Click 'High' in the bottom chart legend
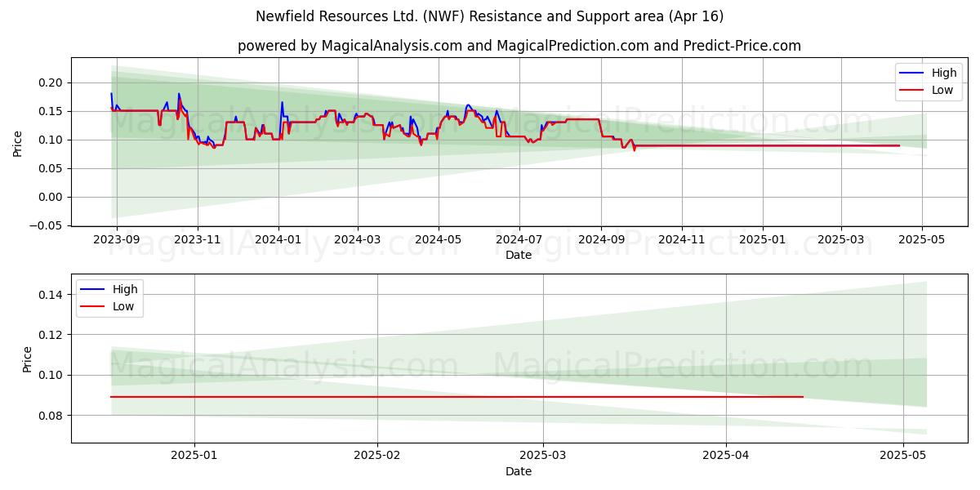 (x=125, y=289)
